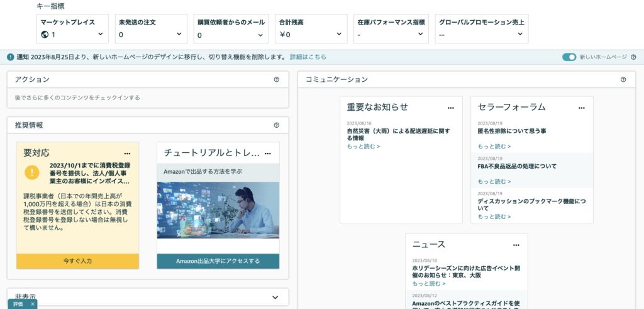Open the 詳細はこちら link
Image resolution: width=644 pixels, height=309 pixels.
click(x=308, y=57)
